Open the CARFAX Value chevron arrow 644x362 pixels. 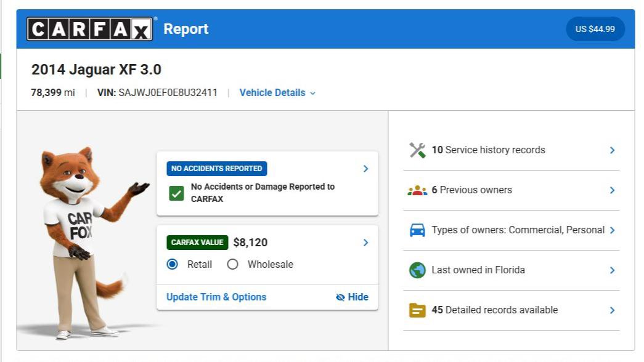(x=365, y=243)
